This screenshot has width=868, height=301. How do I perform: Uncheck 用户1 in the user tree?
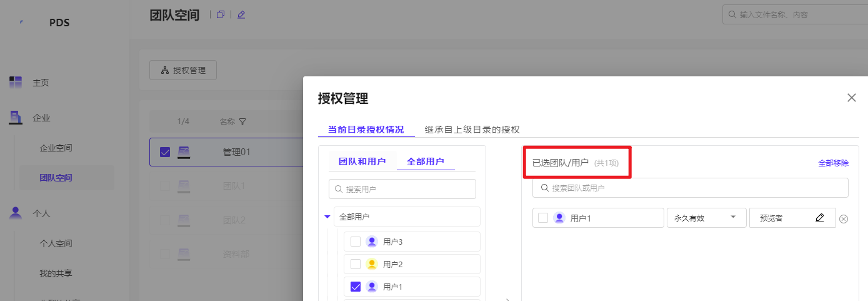356,287
